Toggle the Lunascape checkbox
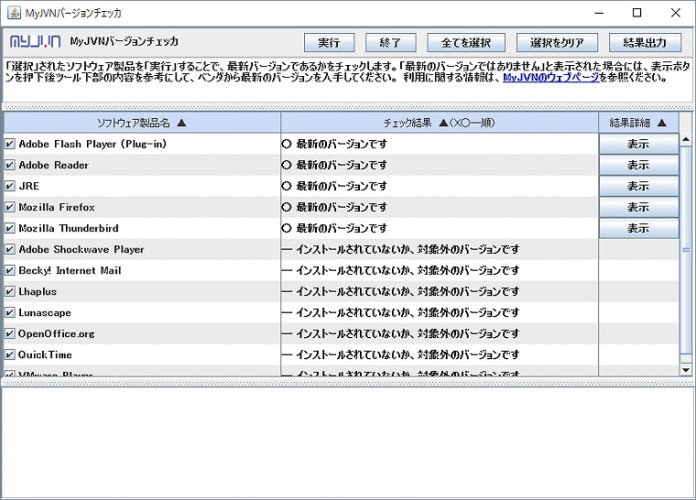Screen dimensions: 696x500 click(x=10, y=313)
